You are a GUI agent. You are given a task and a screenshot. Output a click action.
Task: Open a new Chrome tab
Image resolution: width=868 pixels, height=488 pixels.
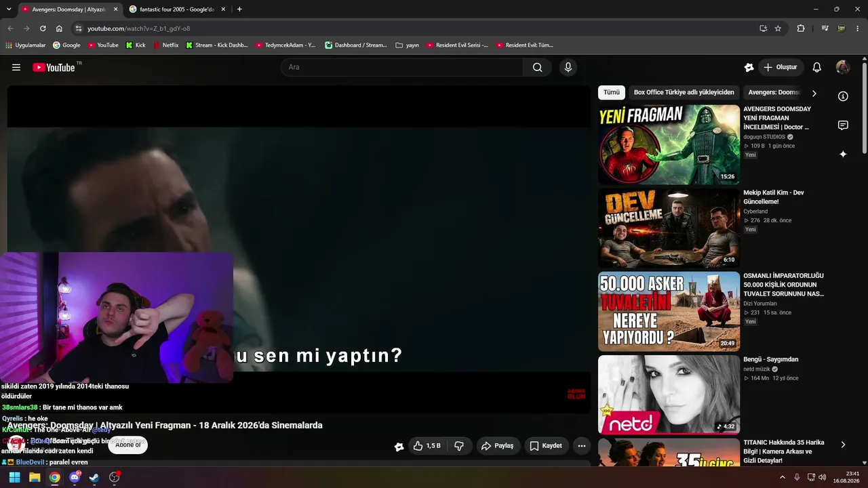click(x=239, y=9)
